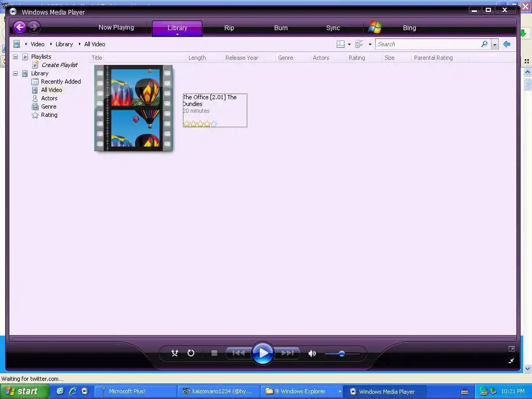Go back with the purple back arrow
Screen dimensions: 532x399
click(20, 27)
